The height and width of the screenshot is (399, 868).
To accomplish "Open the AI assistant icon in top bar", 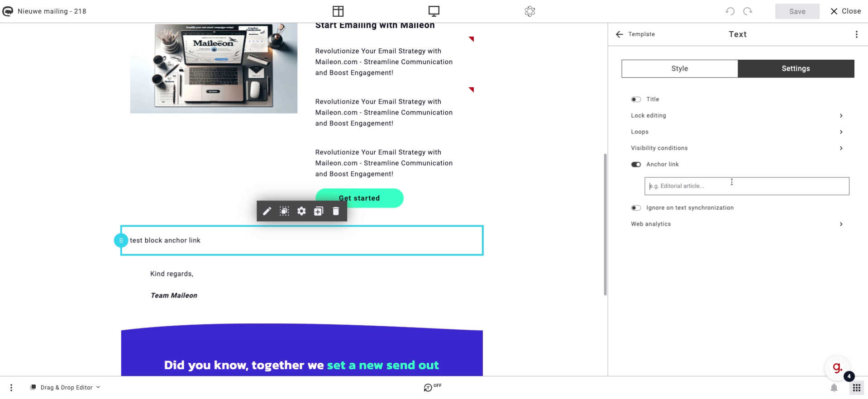I will tap(530, 11).
